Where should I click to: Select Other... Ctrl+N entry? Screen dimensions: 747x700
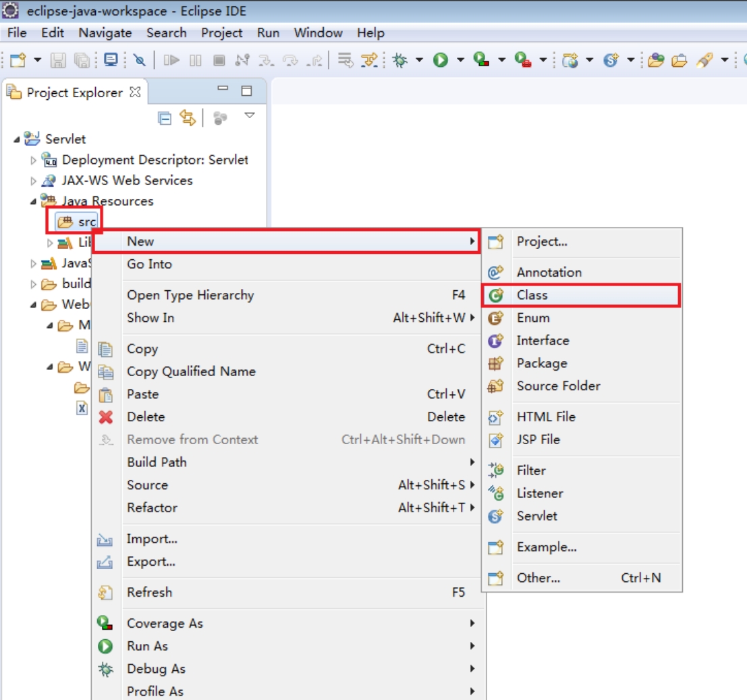click(x=582, y=578)
